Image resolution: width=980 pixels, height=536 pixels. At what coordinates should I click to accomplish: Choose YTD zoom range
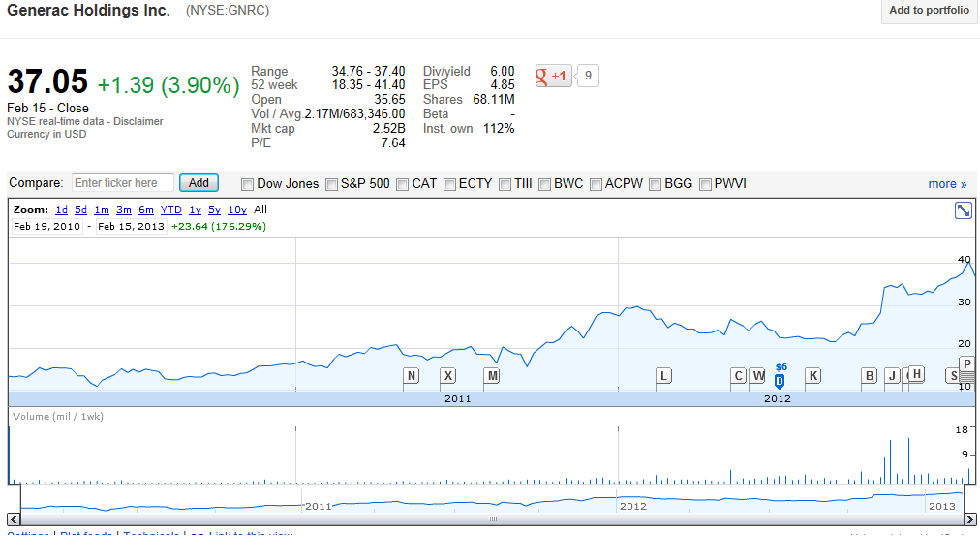tap(170, 210)
